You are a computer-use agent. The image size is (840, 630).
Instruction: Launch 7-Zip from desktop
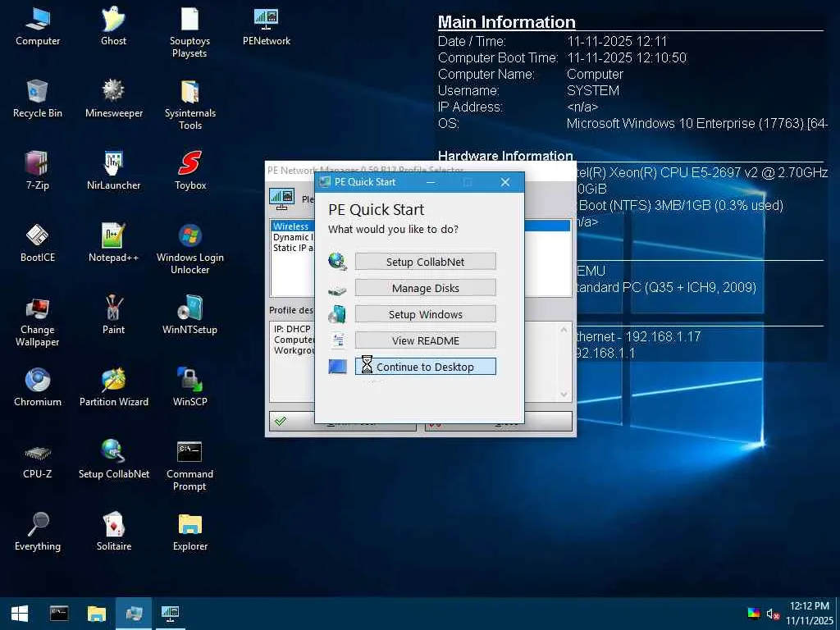[x=38, y=171]
